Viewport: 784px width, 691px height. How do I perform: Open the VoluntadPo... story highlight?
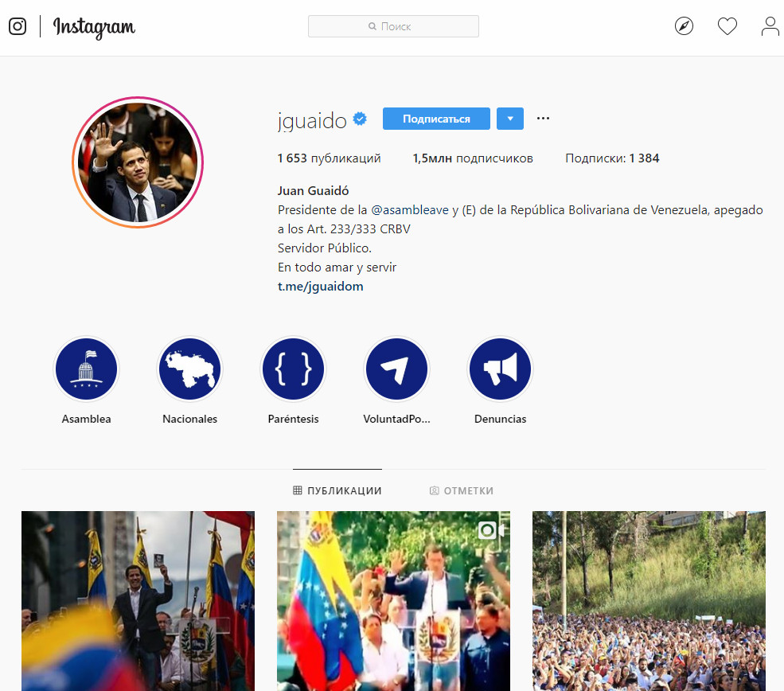pos(397,369)
